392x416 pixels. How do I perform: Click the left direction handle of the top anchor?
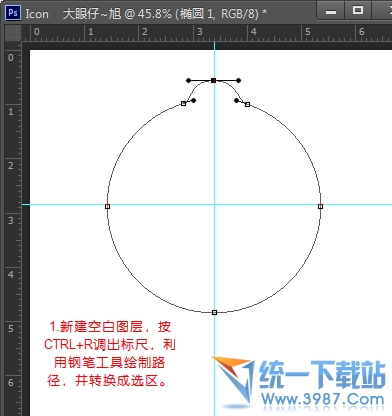[189, 80]
